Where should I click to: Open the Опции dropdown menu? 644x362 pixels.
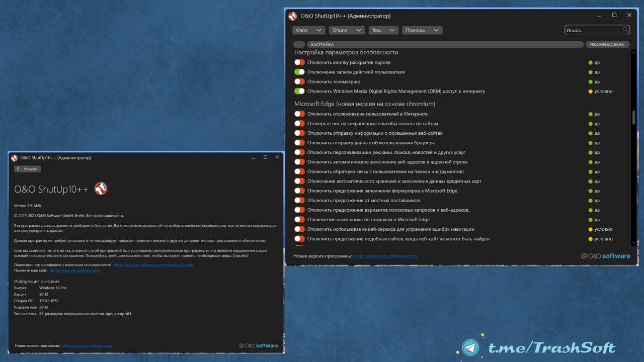(347, 30)
